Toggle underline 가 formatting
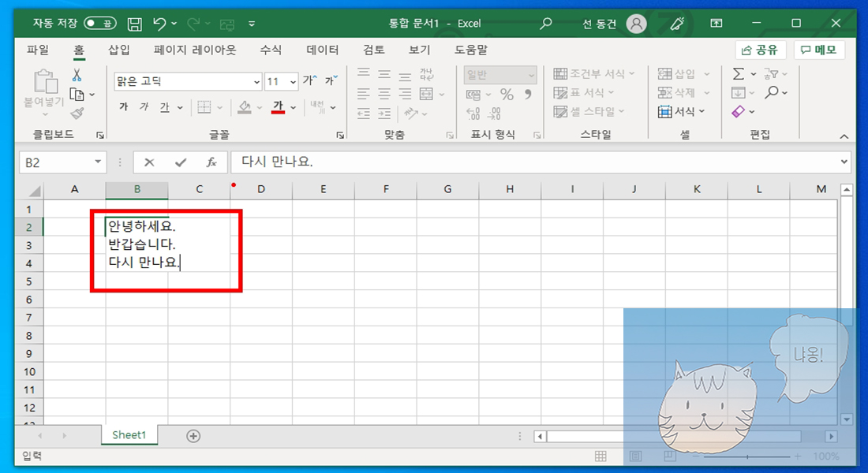 point(164,106)
